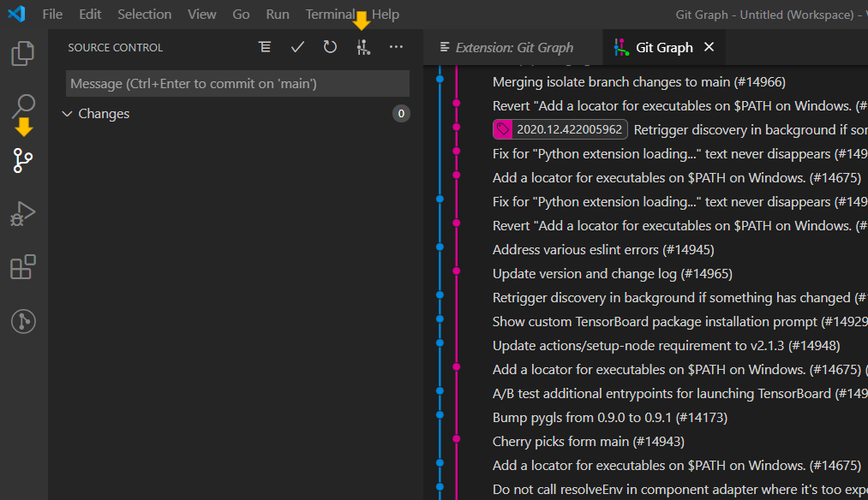The image size is (868, 500).
Task: Collapse the Changes section
Action: [67, 113]
